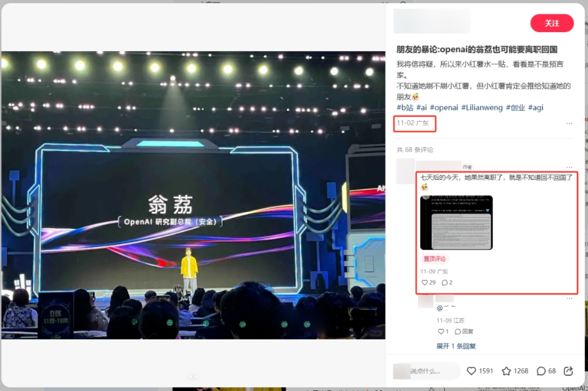Open the #Lilianweng hashtag

click(x=482, y=108)
